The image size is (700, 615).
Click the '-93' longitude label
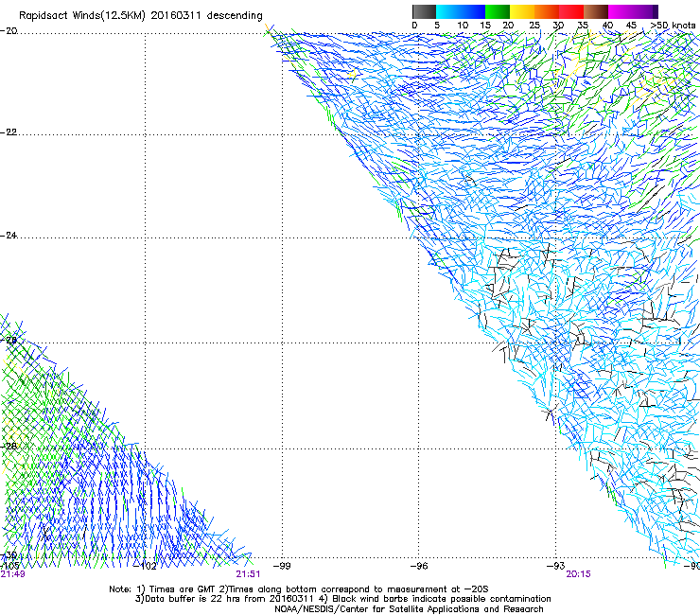(x=555, y=566)
